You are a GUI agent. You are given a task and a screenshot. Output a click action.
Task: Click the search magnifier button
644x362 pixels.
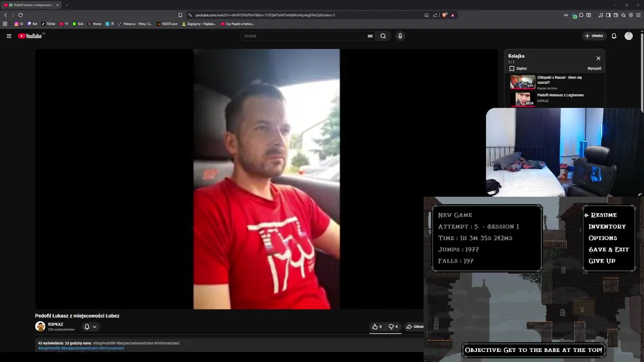tap(383, 36)
